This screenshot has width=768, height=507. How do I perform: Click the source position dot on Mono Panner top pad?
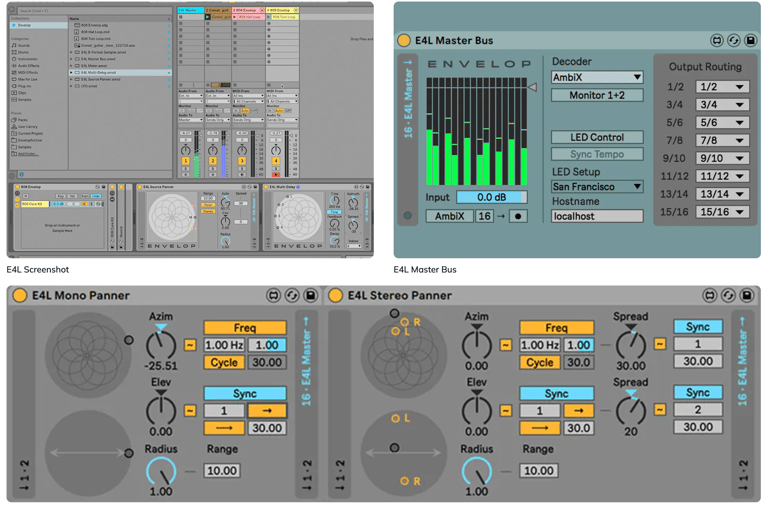click(129, 340)
